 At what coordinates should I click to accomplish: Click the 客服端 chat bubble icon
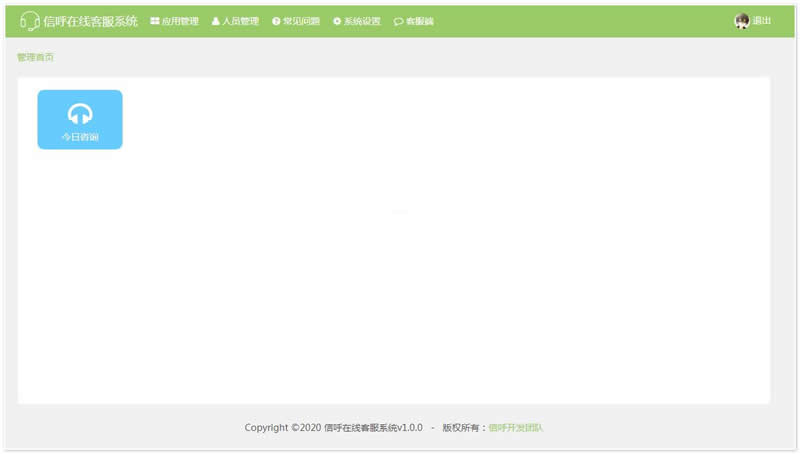[398, 21]
